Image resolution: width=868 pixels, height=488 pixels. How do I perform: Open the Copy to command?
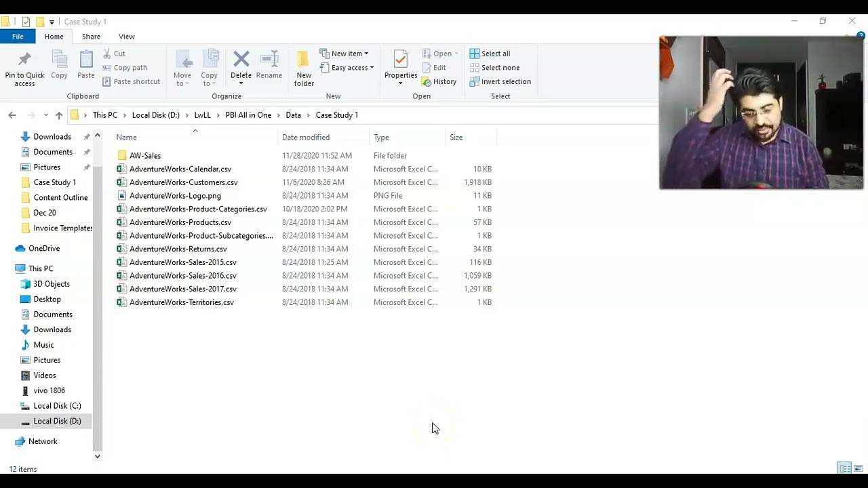[x=210, y=68]
